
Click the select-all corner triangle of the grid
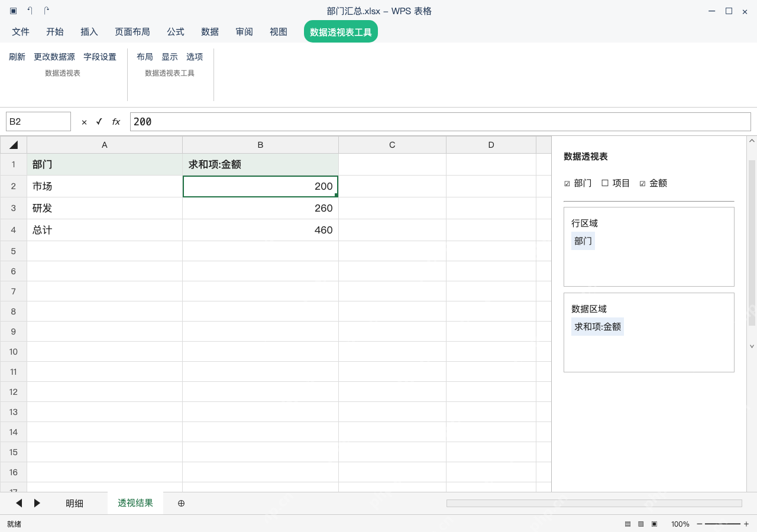(x=14, y=145)
